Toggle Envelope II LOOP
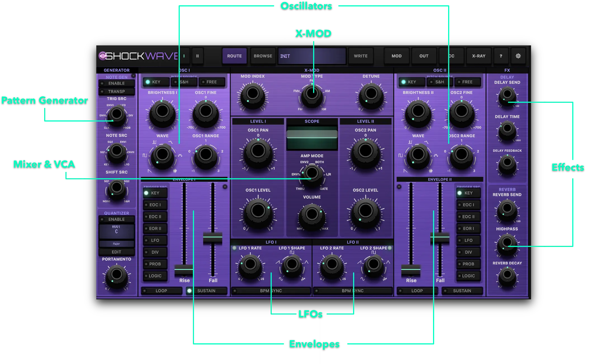 [417, 291]
